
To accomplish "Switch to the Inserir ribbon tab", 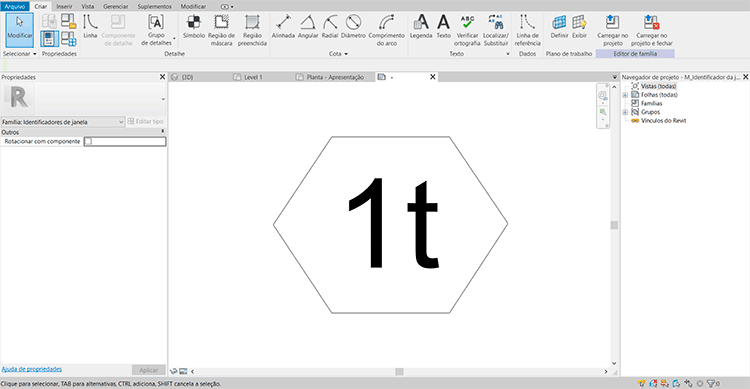I will 64,6.
